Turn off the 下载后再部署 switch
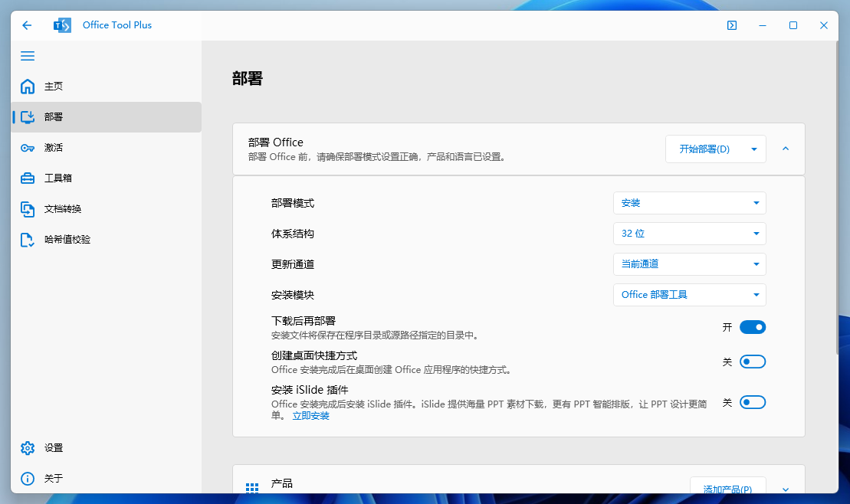850x504 pixels. (x=753, y=327)
